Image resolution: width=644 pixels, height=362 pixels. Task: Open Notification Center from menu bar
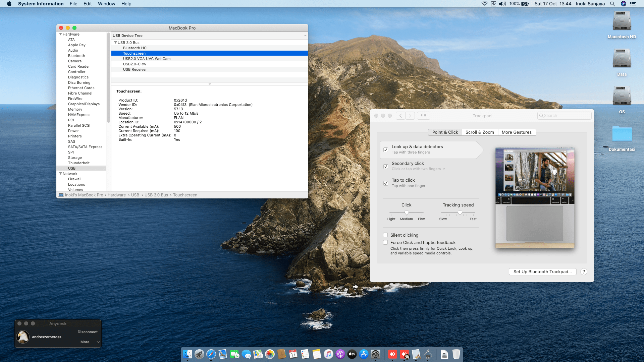[633, 4]
